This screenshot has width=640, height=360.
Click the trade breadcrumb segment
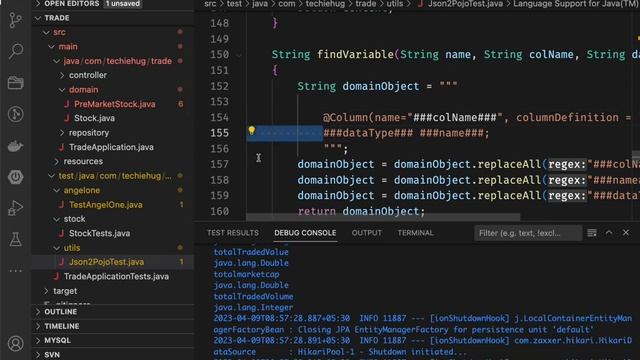coord(365,4)
